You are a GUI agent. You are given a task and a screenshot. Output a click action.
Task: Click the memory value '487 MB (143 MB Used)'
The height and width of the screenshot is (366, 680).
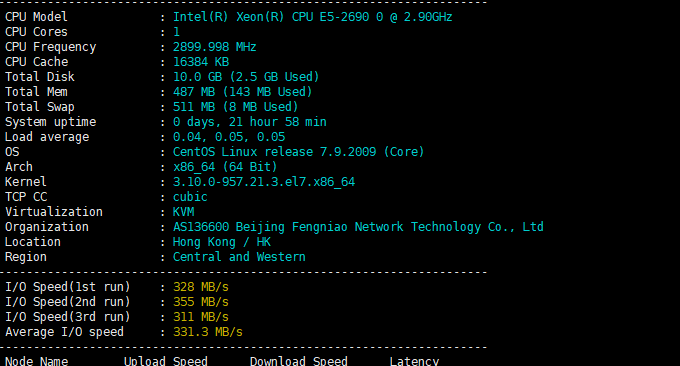(242, 92)
